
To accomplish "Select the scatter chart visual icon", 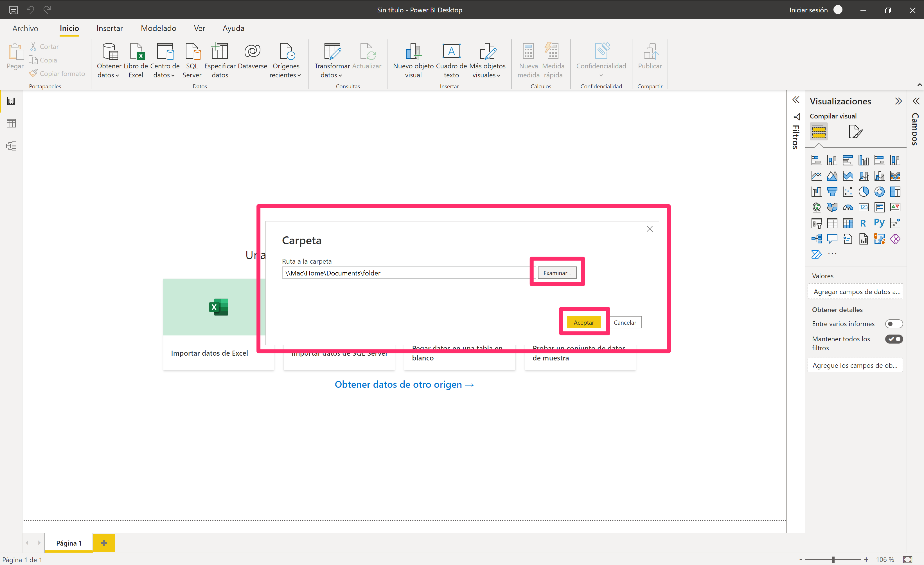I will pos(848,192).
